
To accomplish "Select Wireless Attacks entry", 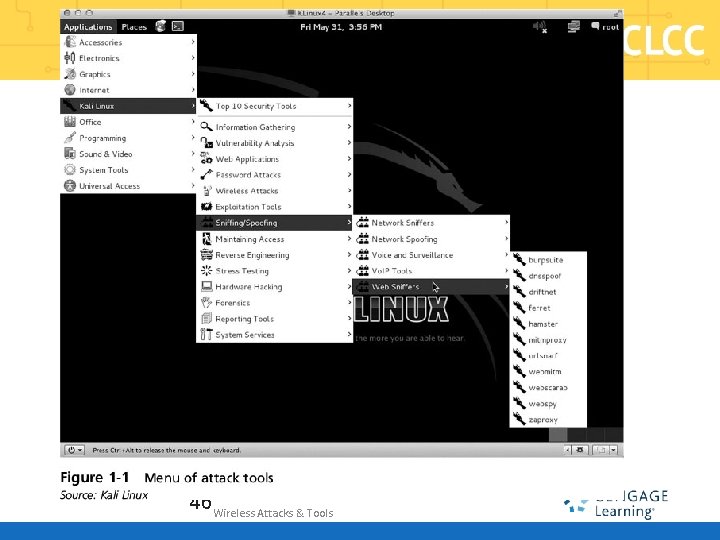I will click(x=275, y=191).
